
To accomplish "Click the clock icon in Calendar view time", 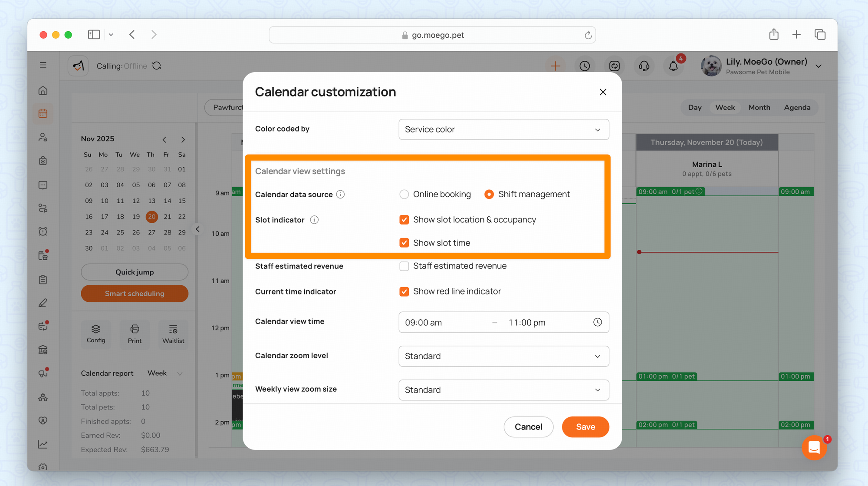I will click(x=598, y=322).
